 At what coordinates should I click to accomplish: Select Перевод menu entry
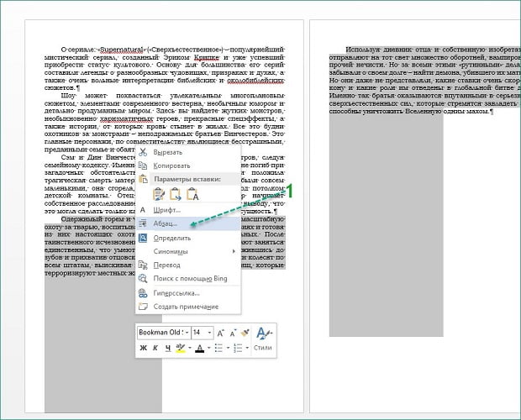click(x=188, y=265)
